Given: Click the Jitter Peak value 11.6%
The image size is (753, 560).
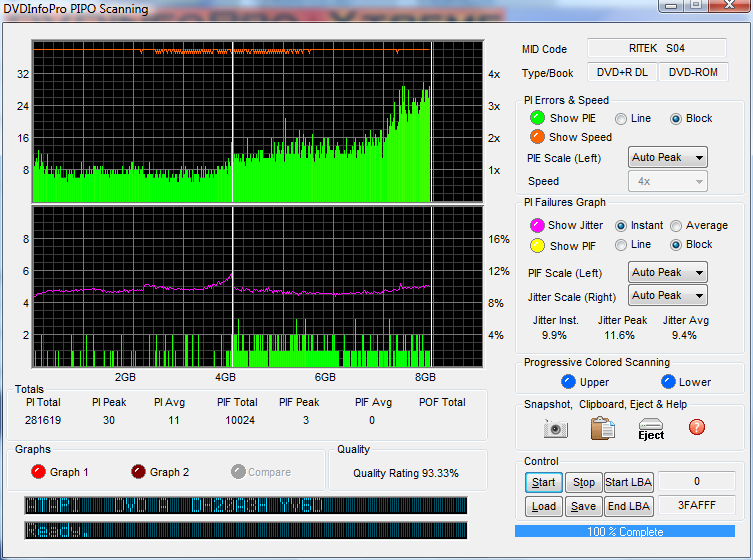Looking at the screenshot, I should click(x=619, y=335).
